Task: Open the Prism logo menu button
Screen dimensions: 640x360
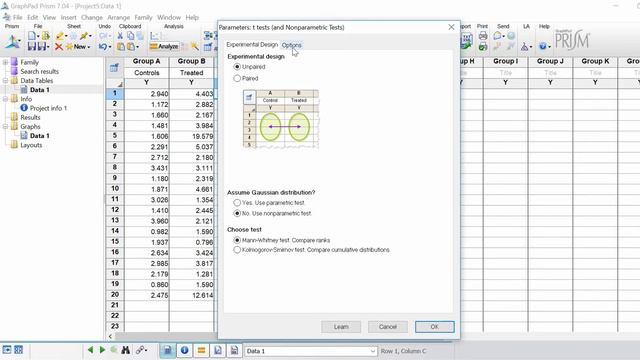Action: coord(12,41)
